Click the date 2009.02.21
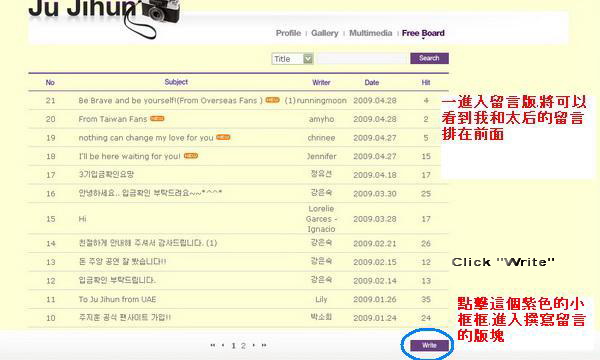This screenshot has width=600, height=360. (x=375, y=243)
